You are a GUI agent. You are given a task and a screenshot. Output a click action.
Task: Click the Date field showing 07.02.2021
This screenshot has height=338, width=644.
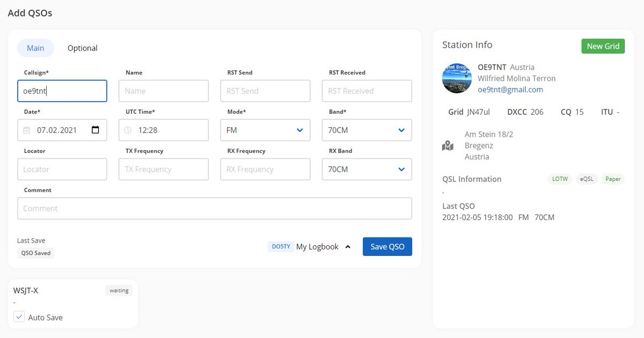[62, 130]
